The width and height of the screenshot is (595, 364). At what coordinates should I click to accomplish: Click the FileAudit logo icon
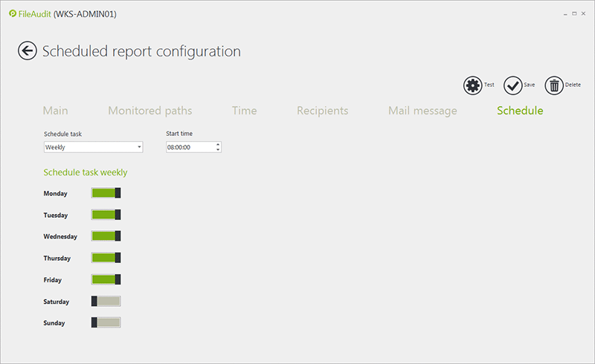pyautogui.click(x=12, y=13)
